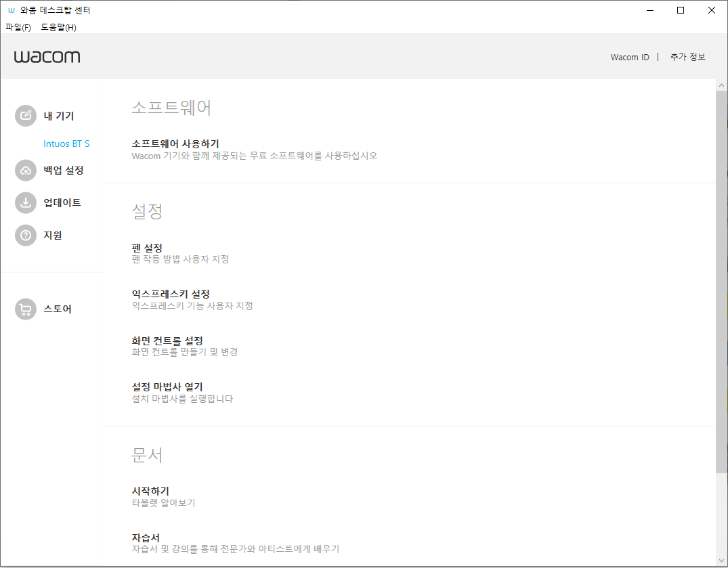Click text 자습서 및 강의를 통해 전문가와 아티스트에게 배우기

(236, 549)
